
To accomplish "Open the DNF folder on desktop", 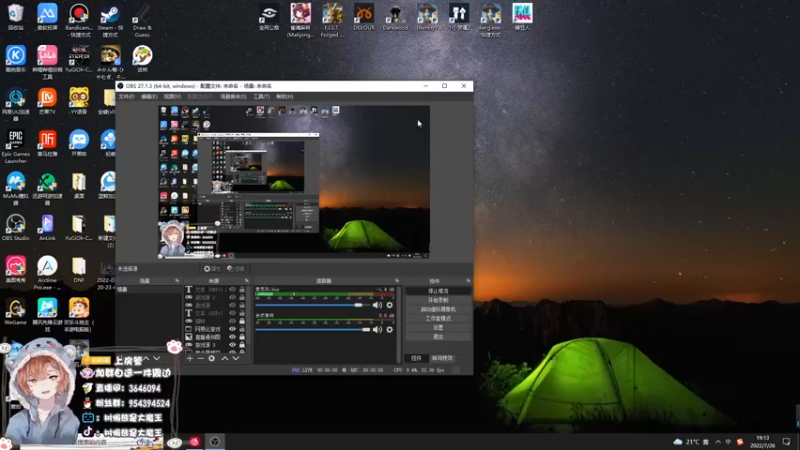I will [79, 270].
